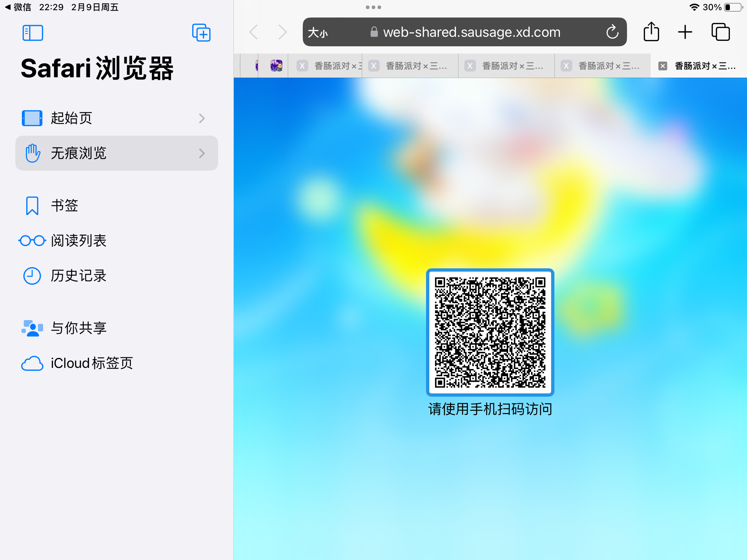Expand the 起始页 chevron
Image resolution: width=747 pixels, height=560 pixels.
[202, 118]
